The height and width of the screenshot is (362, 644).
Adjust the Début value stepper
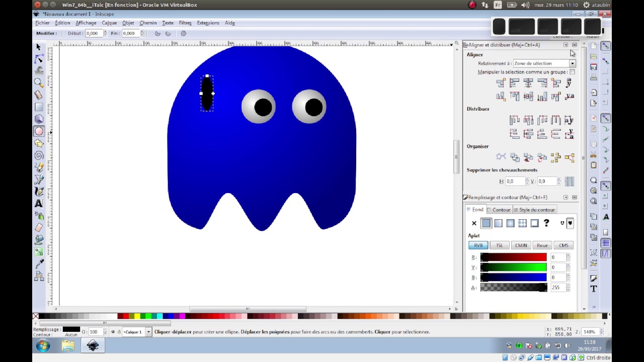point(105,33)
